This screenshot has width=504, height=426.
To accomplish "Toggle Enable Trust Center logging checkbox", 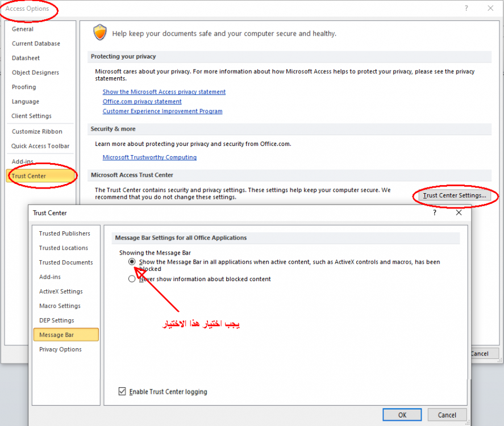I will point(122,391).
